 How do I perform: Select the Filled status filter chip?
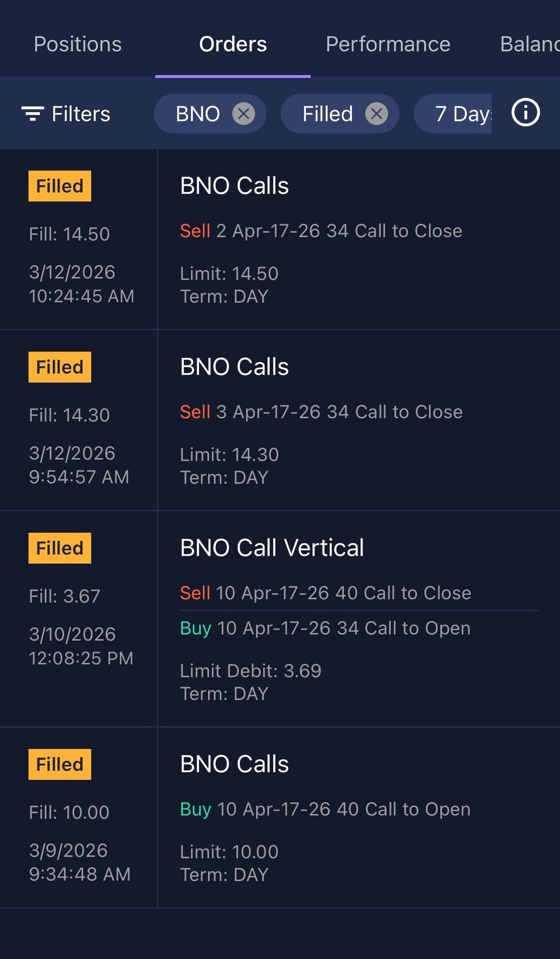pos(327,114)
